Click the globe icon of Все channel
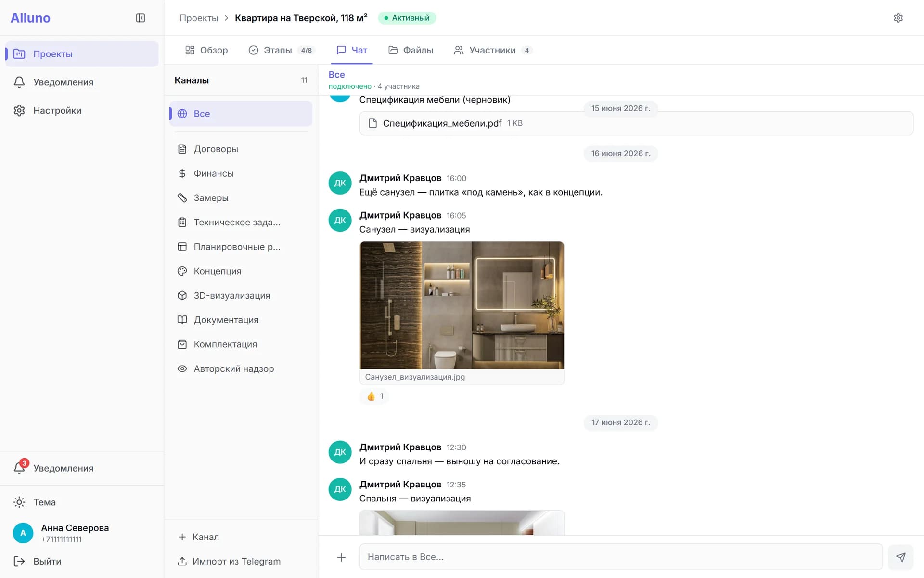The width and height of the screenshot is (924, 578). coord(182,114)
